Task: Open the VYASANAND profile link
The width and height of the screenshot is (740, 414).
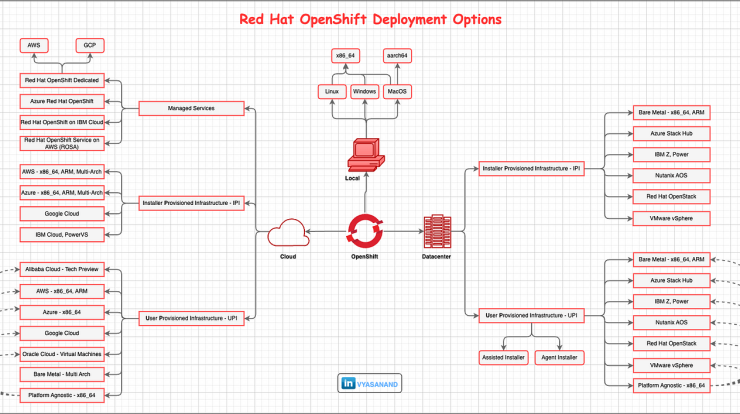Action: pyautogui.click(x=377, y=384)
